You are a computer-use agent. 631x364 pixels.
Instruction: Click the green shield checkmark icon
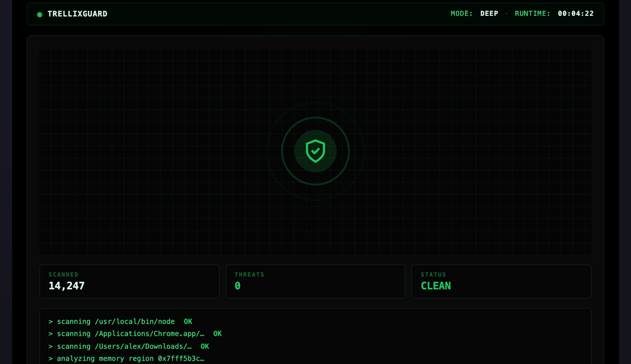315,151
